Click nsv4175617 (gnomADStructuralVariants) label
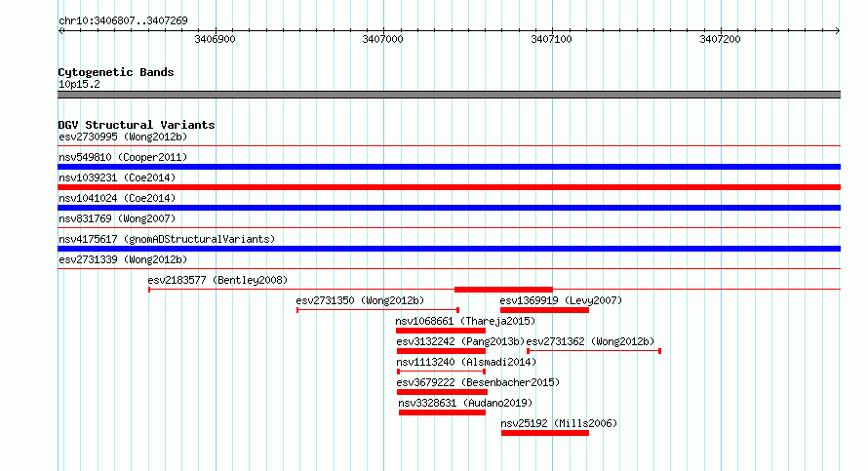This screenshot has width=868, height=471. click(x=167, y=239)
